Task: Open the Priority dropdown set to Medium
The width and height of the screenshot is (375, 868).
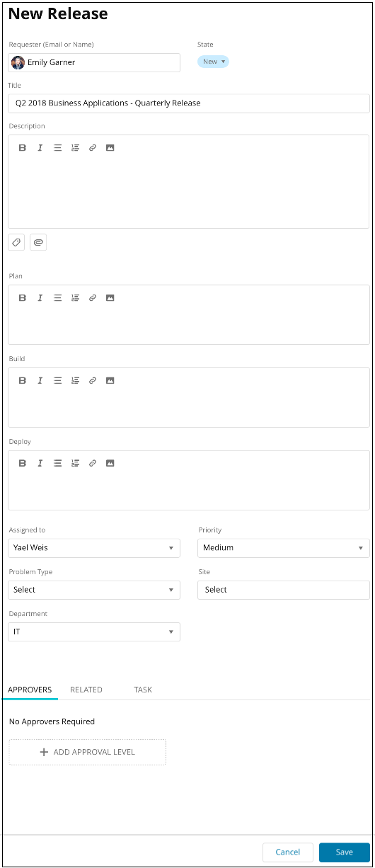Action: coord(284,548)
